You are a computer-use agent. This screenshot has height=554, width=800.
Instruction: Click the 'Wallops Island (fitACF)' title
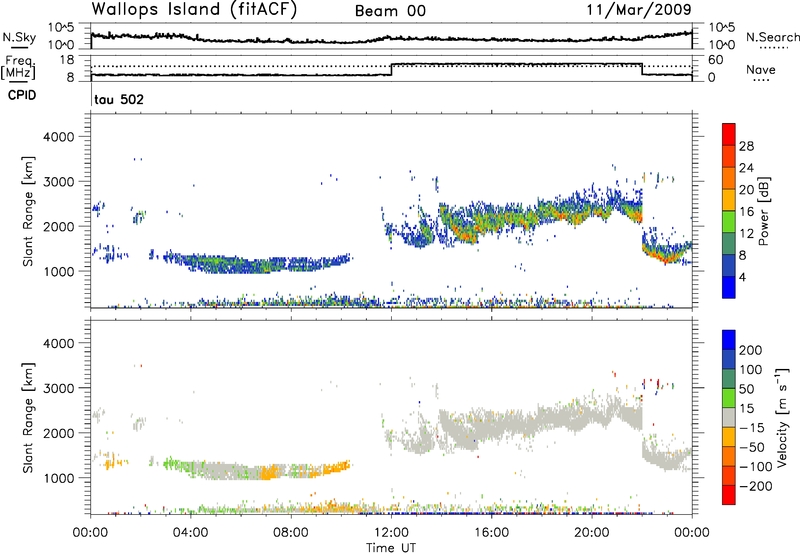click(194, 9)
